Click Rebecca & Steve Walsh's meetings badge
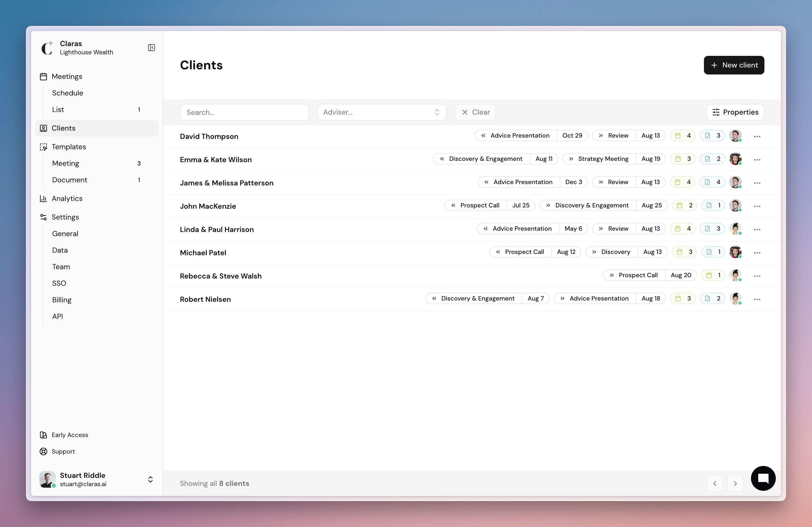 click(x=713, y=275)
